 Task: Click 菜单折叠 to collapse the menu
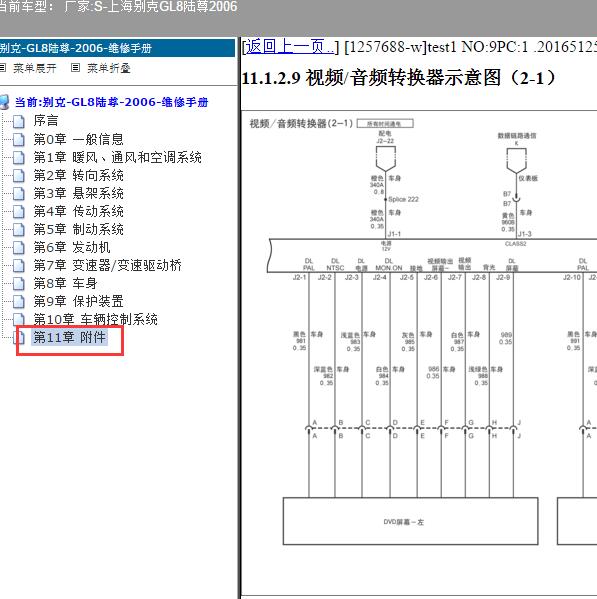pos(109,68)
